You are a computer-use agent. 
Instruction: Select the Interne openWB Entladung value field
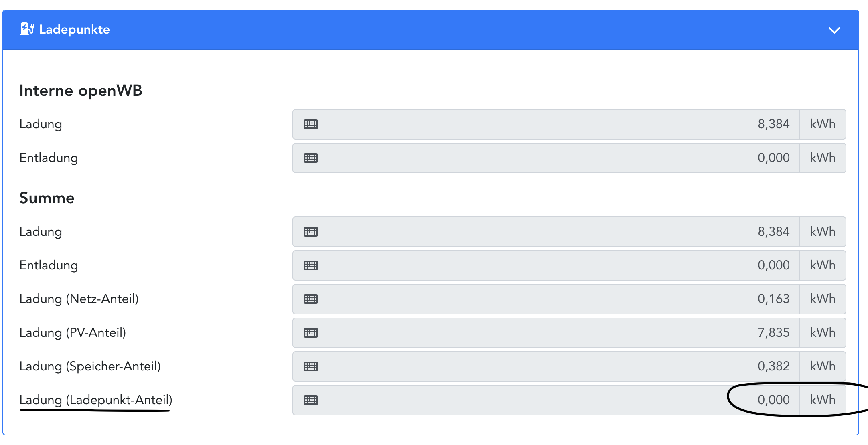pyautogui.click(x=564, y=158)
